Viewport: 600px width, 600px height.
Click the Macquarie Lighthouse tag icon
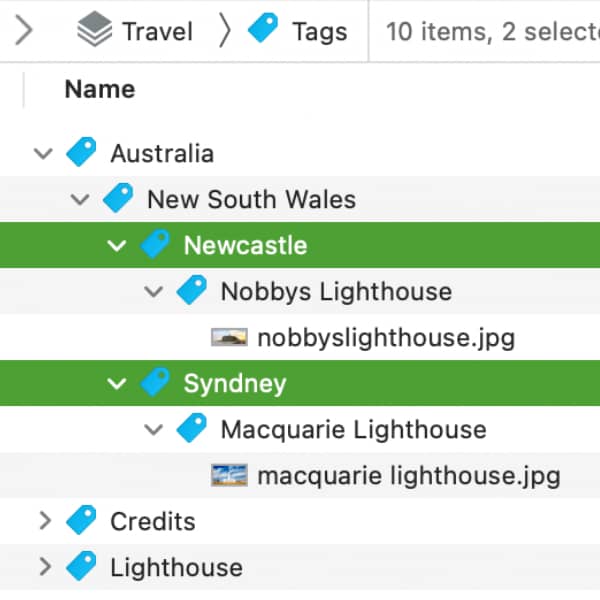pyautogui.click(x=192, y=428)
